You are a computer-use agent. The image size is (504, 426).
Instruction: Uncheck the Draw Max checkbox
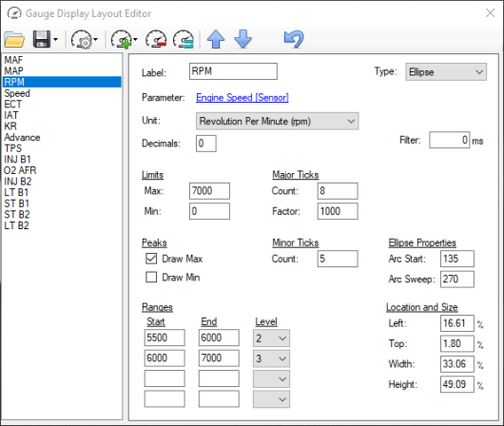click(151, 259)
